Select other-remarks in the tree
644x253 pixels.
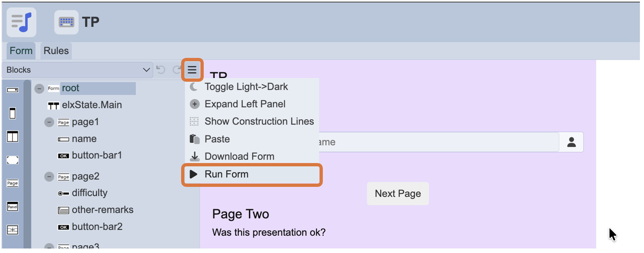(x=102, y=210)
